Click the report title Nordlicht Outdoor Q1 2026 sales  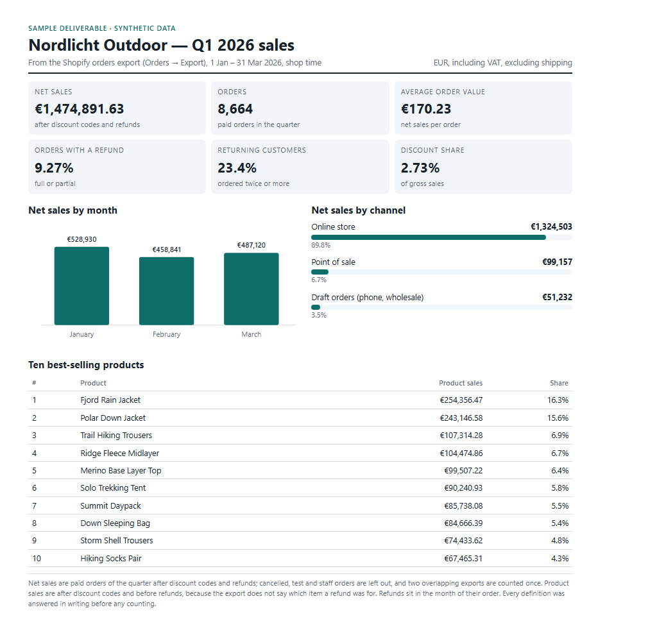(161, 46)
